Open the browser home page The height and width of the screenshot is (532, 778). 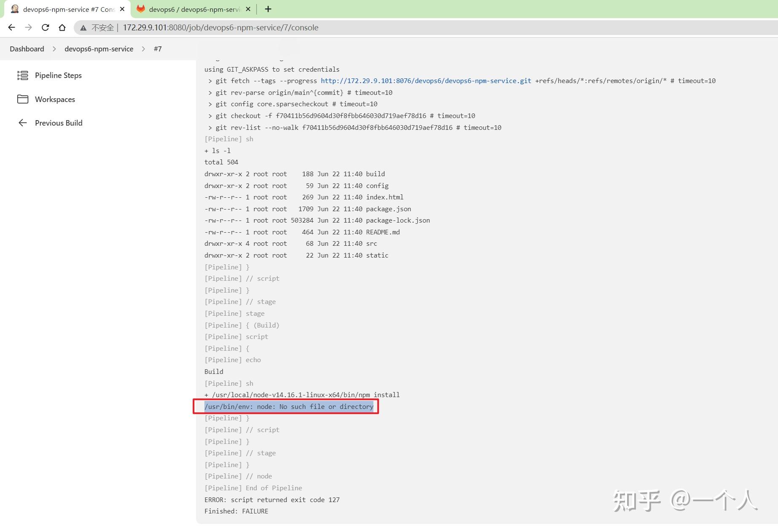pyautogui.click(x=62, y=27)
